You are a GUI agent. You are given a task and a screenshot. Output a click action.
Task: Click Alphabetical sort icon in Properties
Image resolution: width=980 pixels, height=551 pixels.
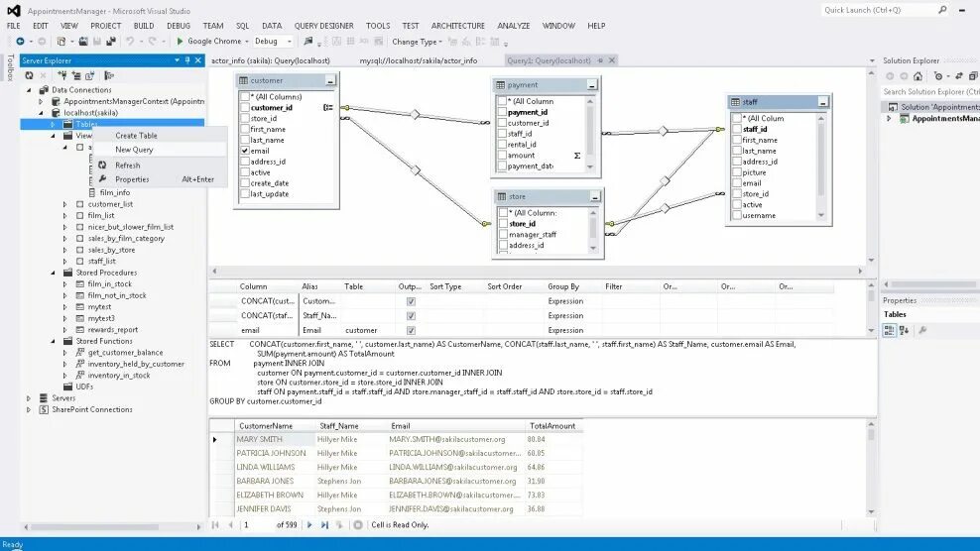click(x=904, y=330)
